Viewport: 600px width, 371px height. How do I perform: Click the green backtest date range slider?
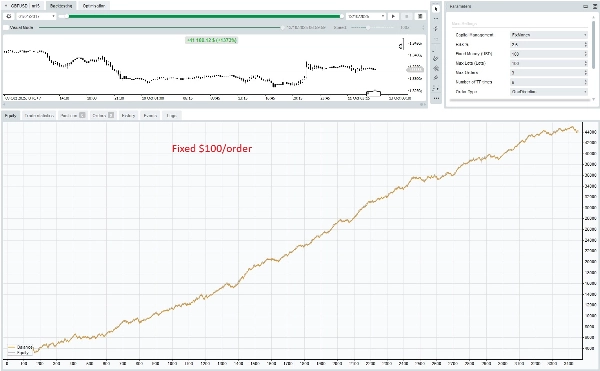click(x=203, y=16)
